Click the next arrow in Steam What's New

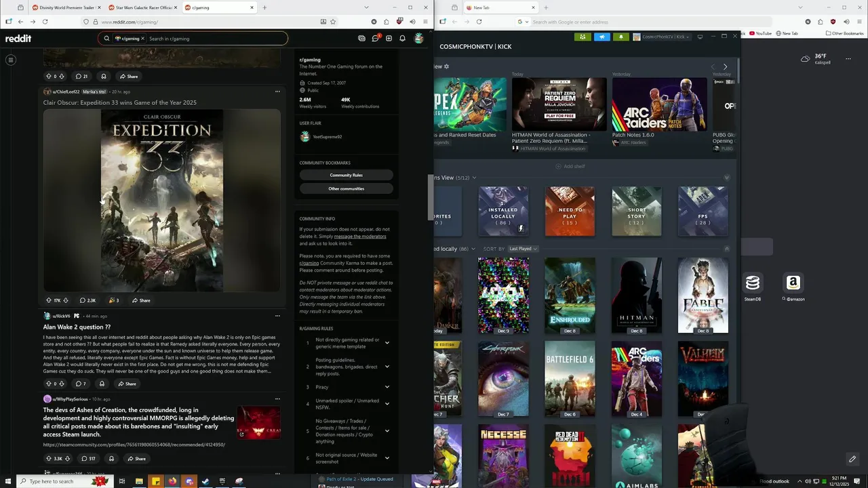[725, 67]
